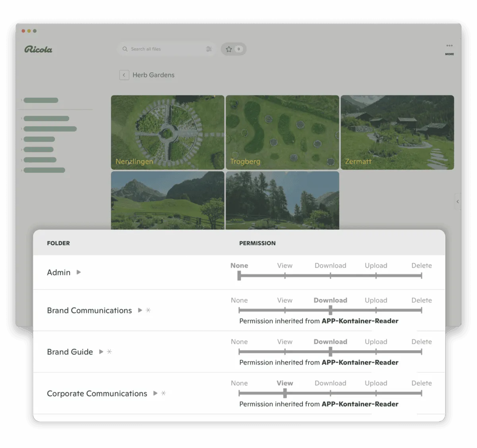This screenshot has width=477, height=448.
Task: Open the Trogberg garden thumbnail
Action: [x=282, y=132]
